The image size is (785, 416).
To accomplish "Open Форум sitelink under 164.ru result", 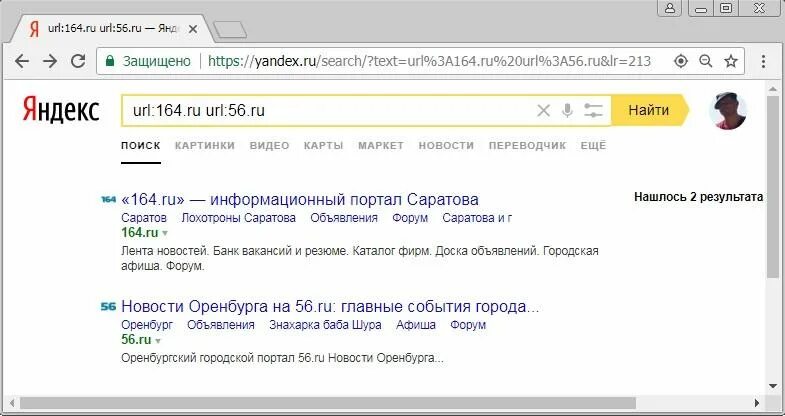I will pyautogui.click(x=410, y=218).
